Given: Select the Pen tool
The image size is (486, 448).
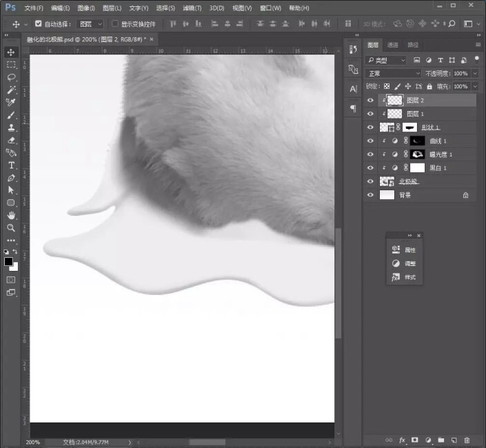Looking at the screenshot, I should point(11,178).
